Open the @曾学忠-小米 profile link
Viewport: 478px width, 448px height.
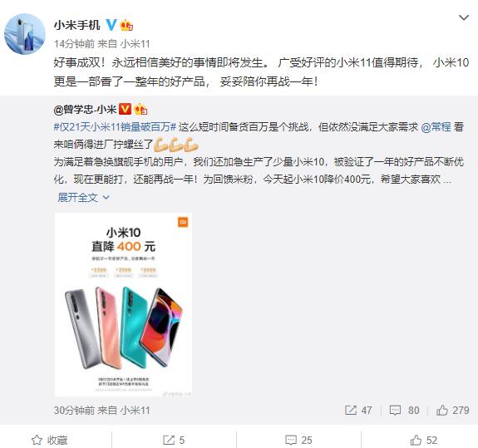[85, 109]
